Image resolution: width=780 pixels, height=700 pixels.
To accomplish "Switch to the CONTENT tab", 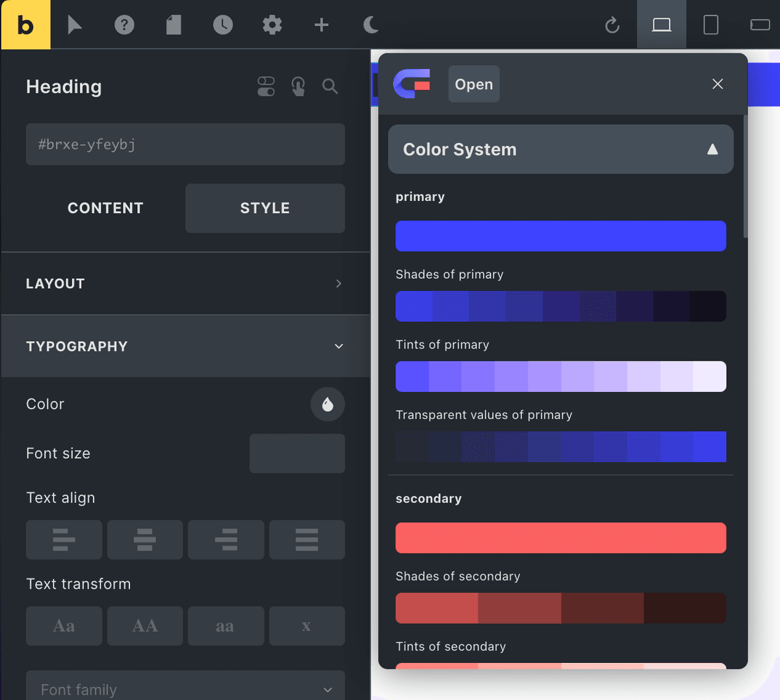I will (105, 208).
